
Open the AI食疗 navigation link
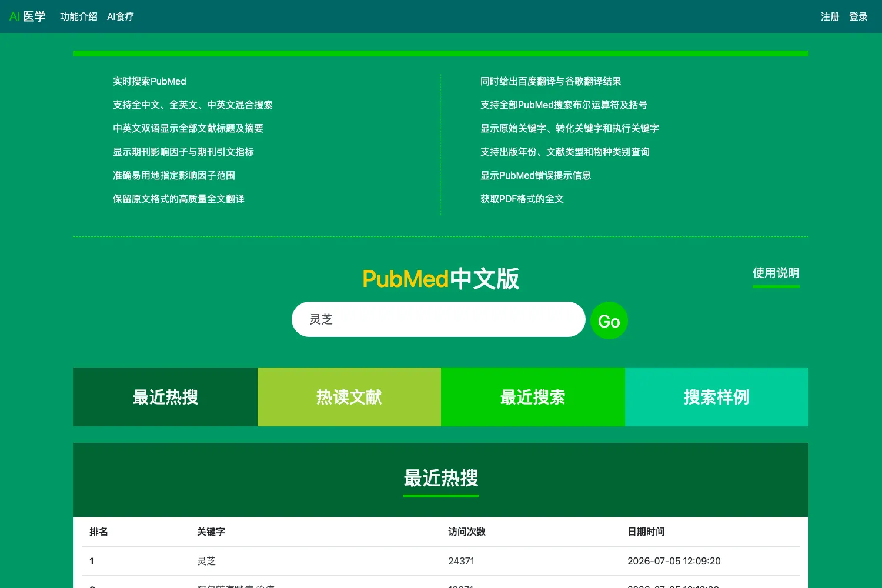(x=121, y=16)
